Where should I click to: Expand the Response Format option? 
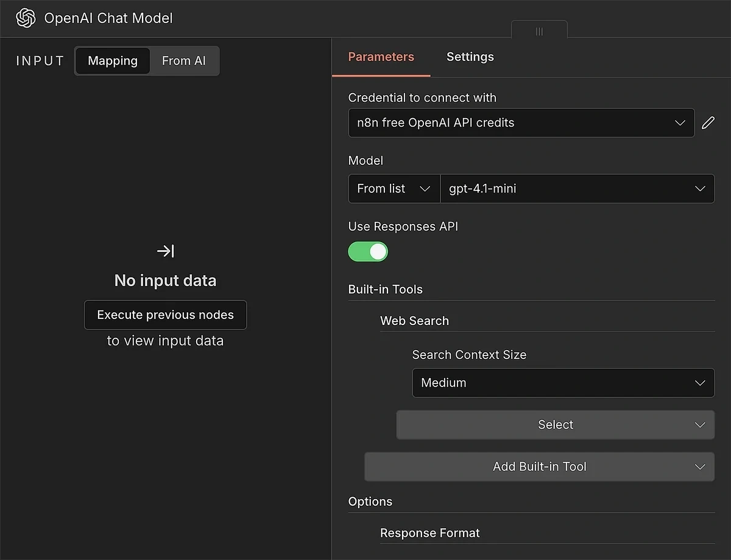point(430,533)
